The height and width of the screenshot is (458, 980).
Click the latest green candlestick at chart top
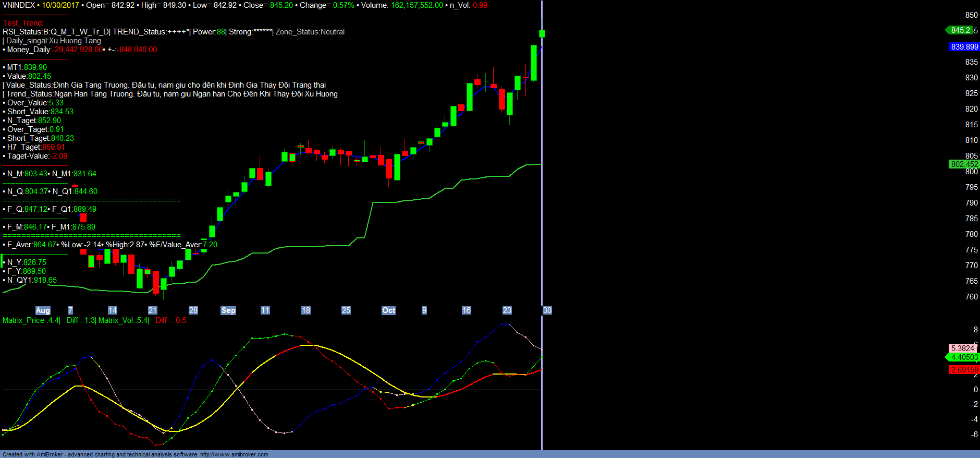click(542, 34)
